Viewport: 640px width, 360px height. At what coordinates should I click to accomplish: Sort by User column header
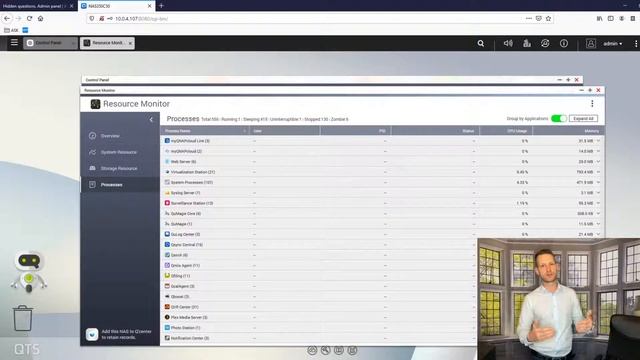pyautogui.click(x=284, y=131)
